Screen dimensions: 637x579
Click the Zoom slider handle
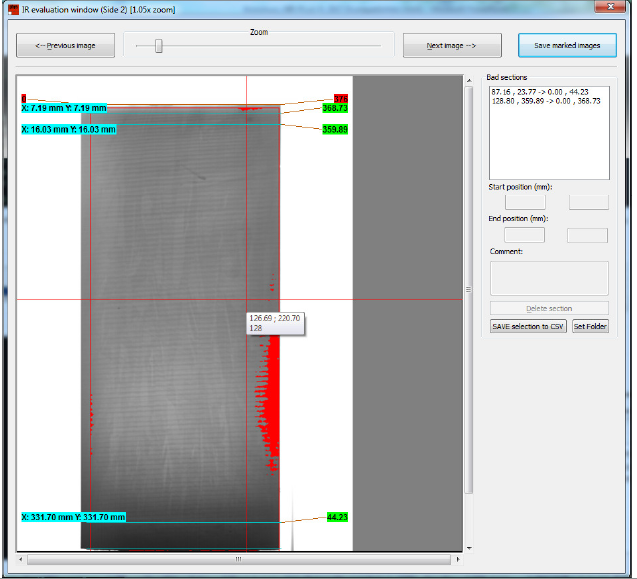158,46
